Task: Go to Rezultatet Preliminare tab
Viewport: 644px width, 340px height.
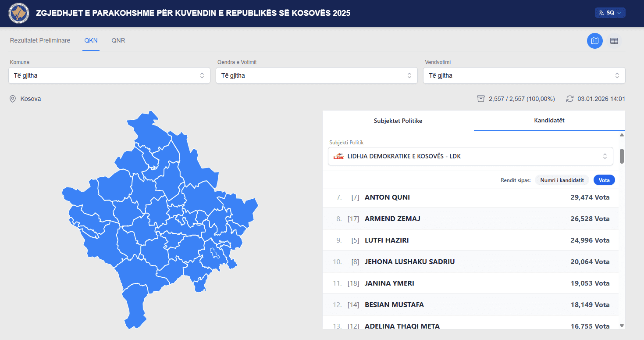Action: click(40, 40)
